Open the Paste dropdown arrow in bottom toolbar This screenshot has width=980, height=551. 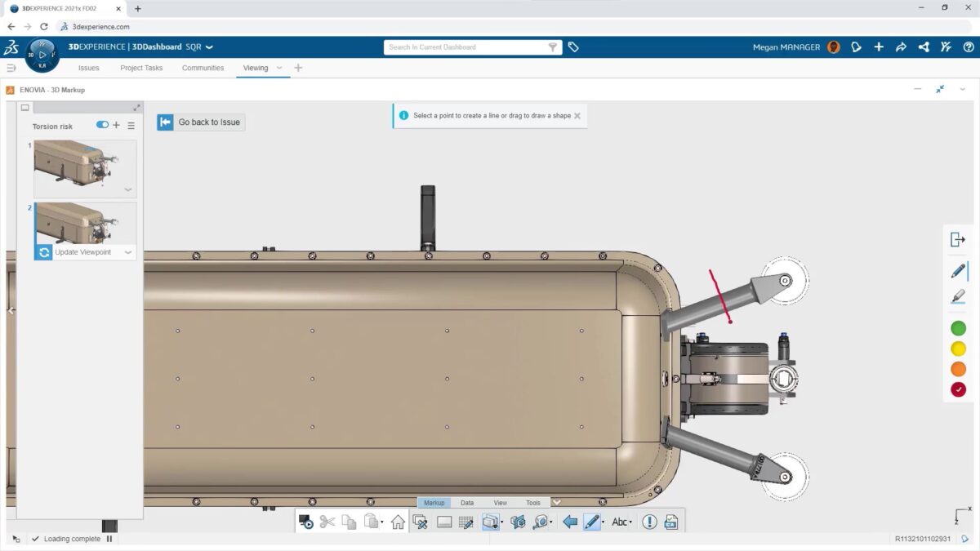coord(382,523)
